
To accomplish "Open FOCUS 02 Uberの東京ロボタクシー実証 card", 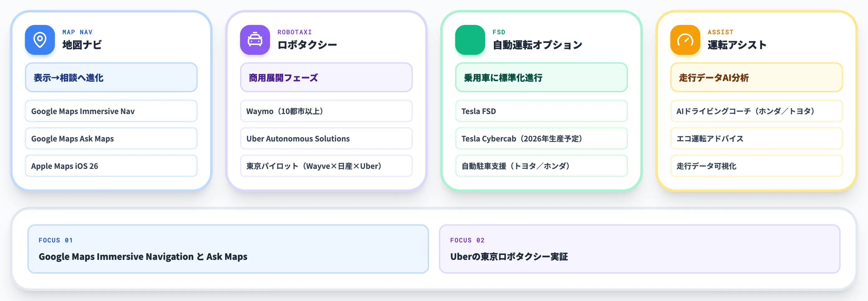I will point(639,249).
